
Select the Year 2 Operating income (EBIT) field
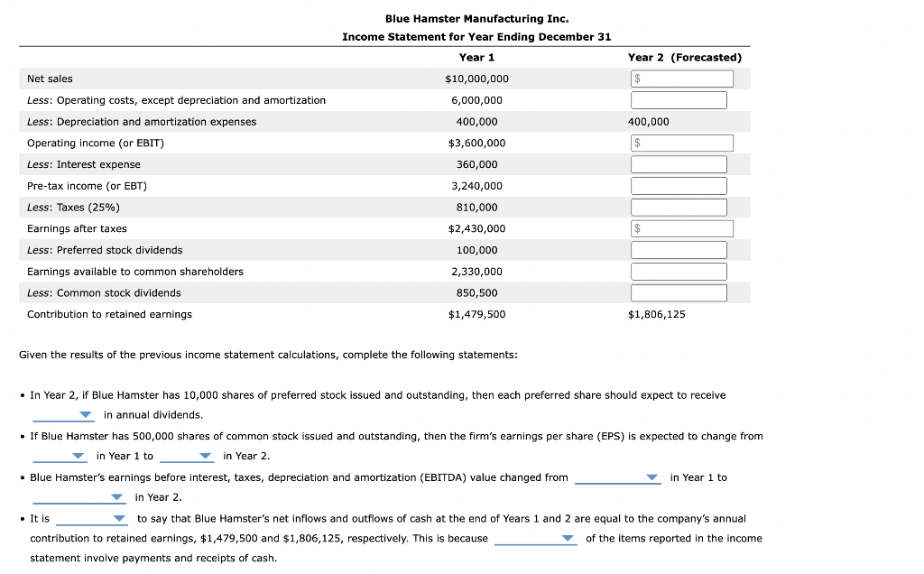682,143
